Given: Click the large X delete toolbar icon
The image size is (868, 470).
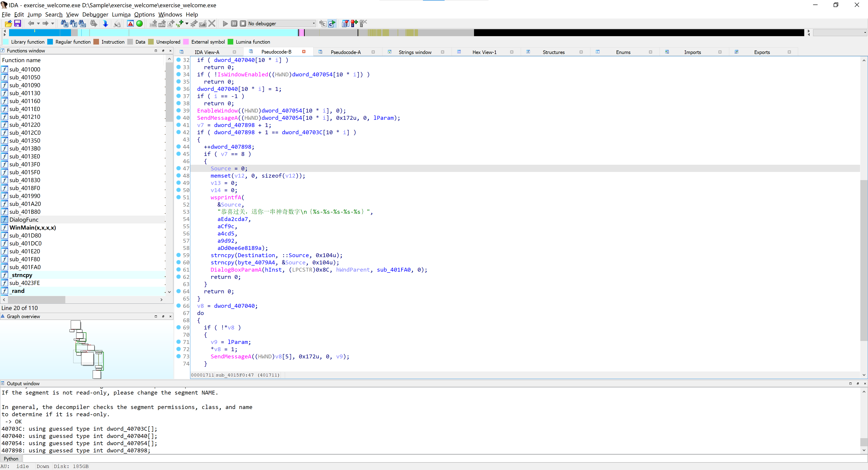Looking at the screenshot, I should click(x=212, y=23).
